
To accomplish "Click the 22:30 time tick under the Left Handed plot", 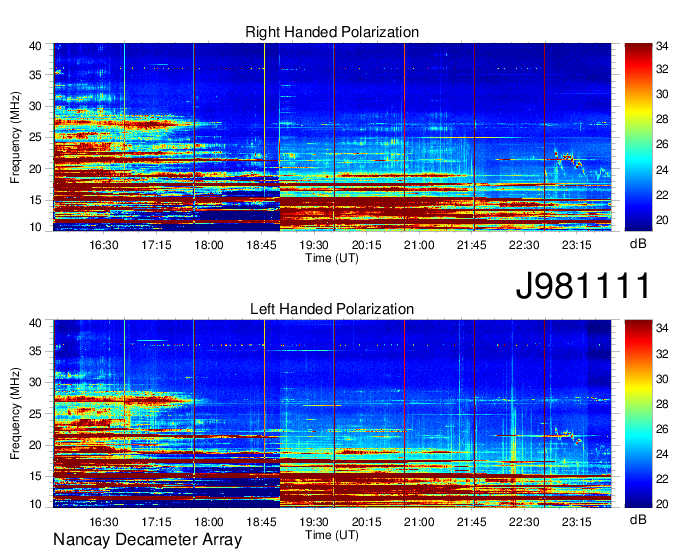I will 524,522.
